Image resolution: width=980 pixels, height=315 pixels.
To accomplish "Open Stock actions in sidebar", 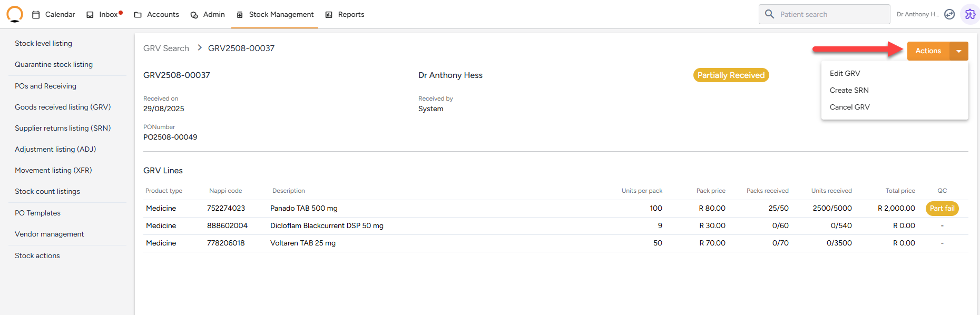I will pyautogui.click(x=37, y=255).
